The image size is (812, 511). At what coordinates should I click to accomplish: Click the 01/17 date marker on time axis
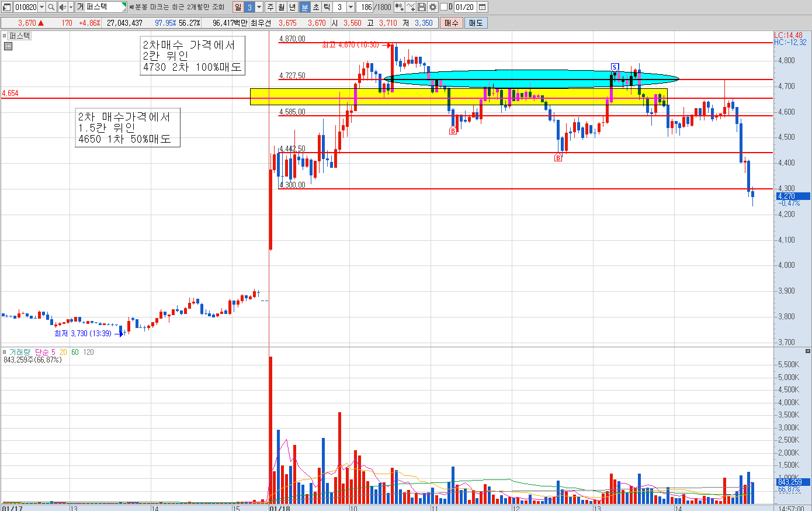tap(12, 508)
